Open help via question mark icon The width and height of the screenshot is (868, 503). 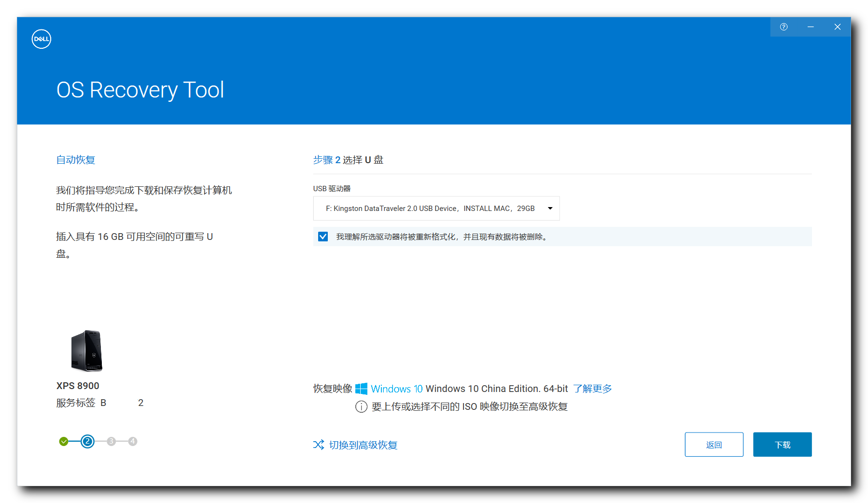pyautogui.click(x=784, y=27)
